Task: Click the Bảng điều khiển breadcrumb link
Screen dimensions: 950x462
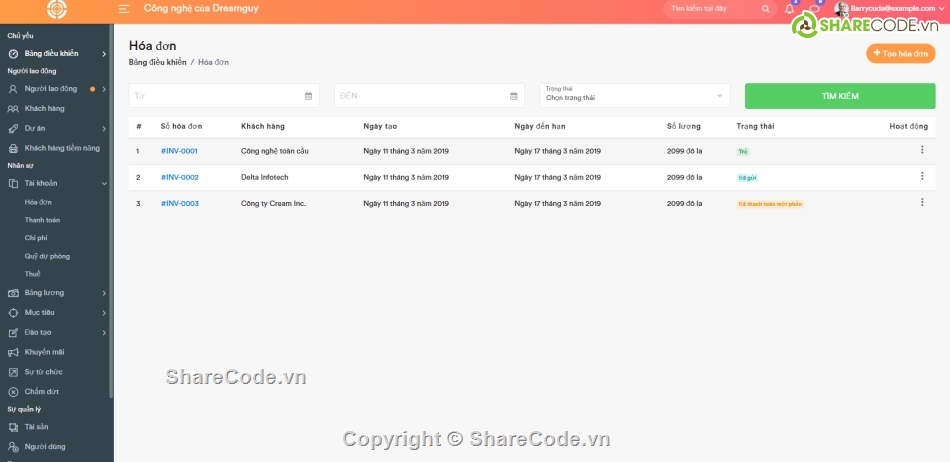Action: [x=157, y=62]
